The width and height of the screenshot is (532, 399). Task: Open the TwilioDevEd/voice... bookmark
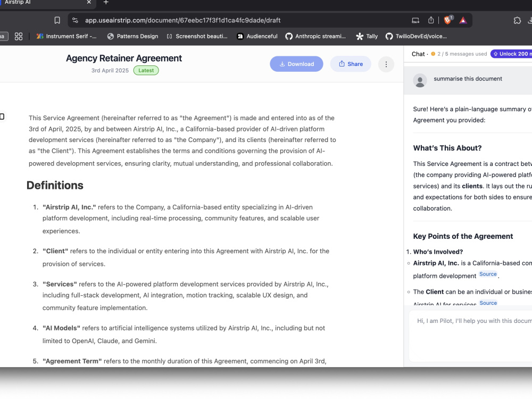(417, 36)
